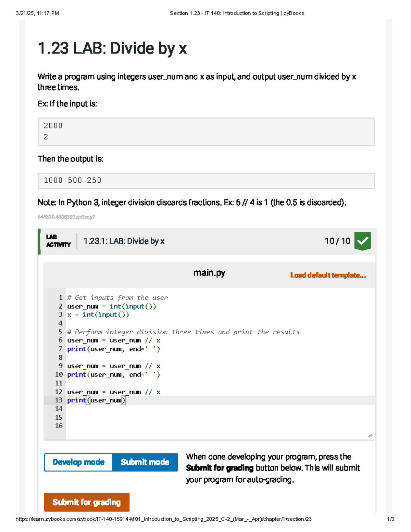Click the green completion checkmark badge

click(x=362, y=241)
